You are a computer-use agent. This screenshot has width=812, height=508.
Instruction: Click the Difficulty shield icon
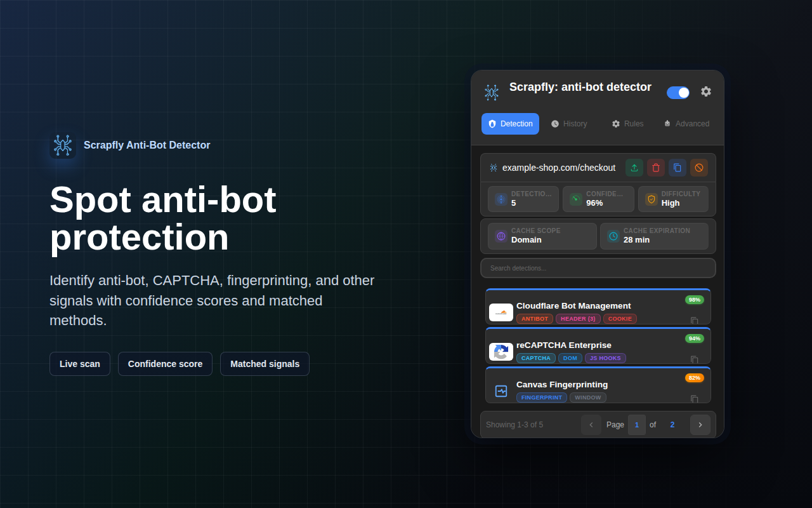point(652,199)
